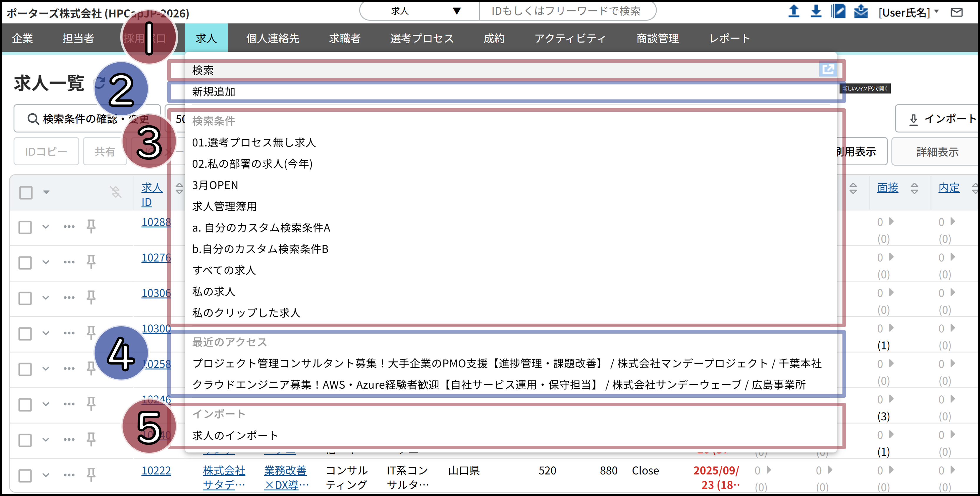The image size is (980, 496).
Task: Click the unpin icon in the table header
Action: pos(115,192)
